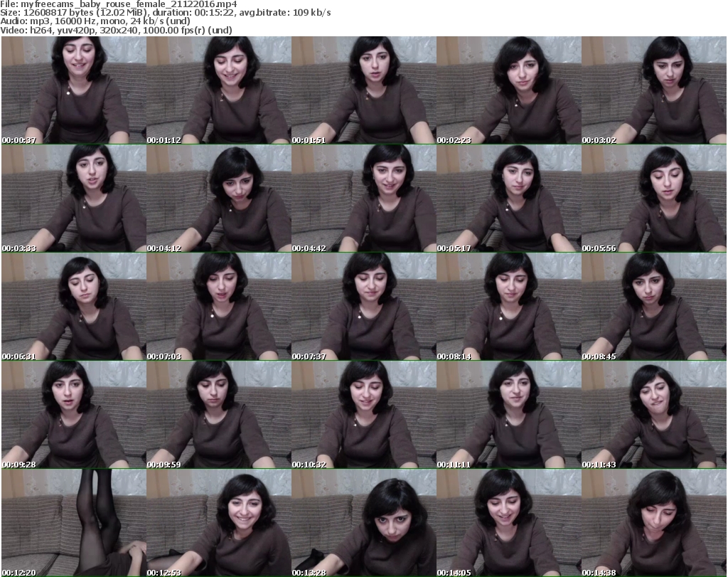Select the thumbnail at 00:10:32
The image size is (728, 577).
click(x=364, y=415)
